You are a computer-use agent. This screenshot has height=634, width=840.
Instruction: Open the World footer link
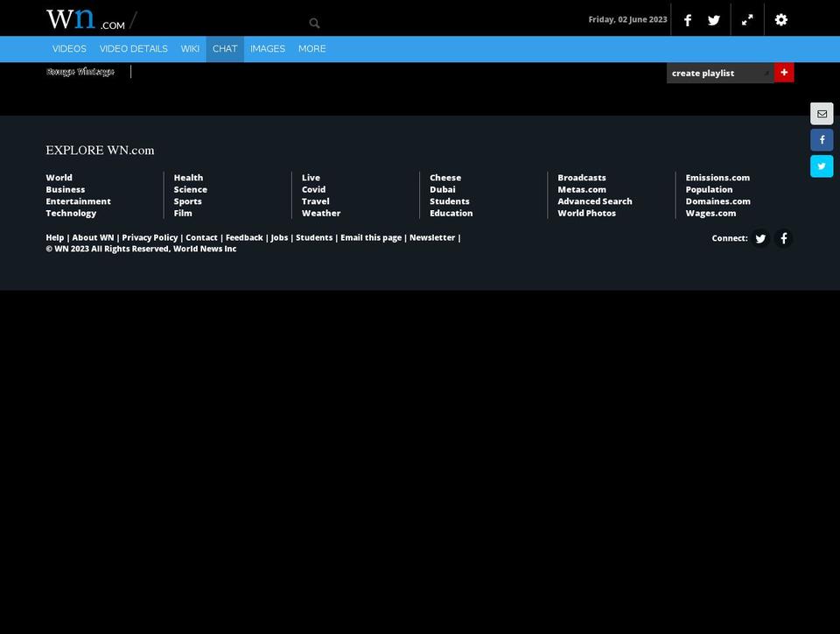click(59, 178)
